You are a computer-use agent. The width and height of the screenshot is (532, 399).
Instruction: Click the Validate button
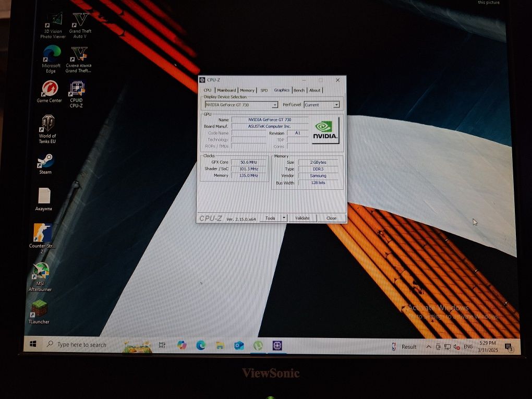(x=303, y=218)
